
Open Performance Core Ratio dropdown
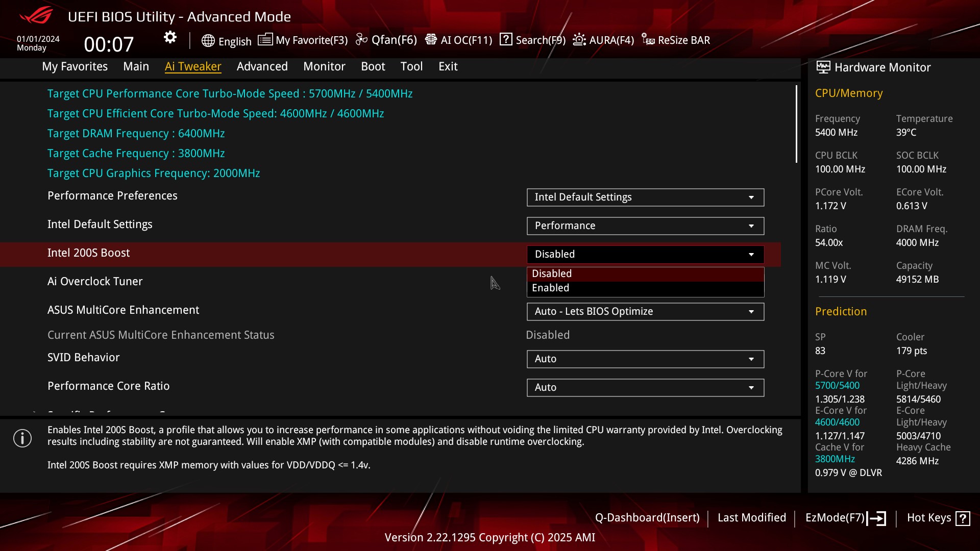point(645,387)
